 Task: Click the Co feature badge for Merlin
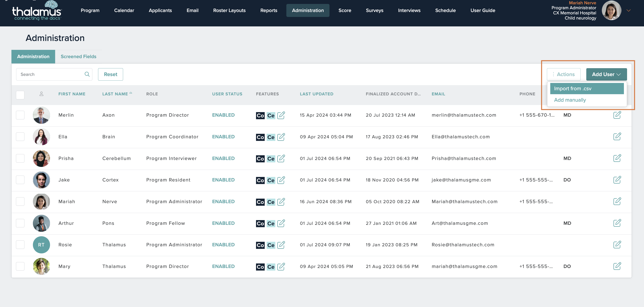tap(260, 115)
